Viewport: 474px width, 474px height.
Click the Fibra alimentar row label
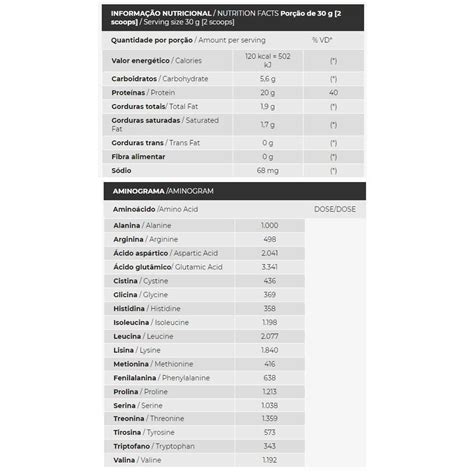138,157
